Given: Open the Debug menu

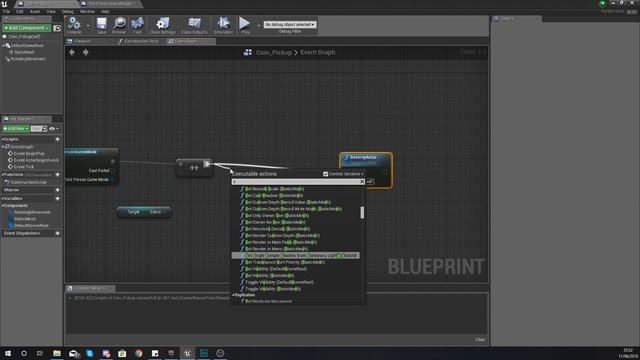Looking at the screenshot, I should (x=67, y=11).
